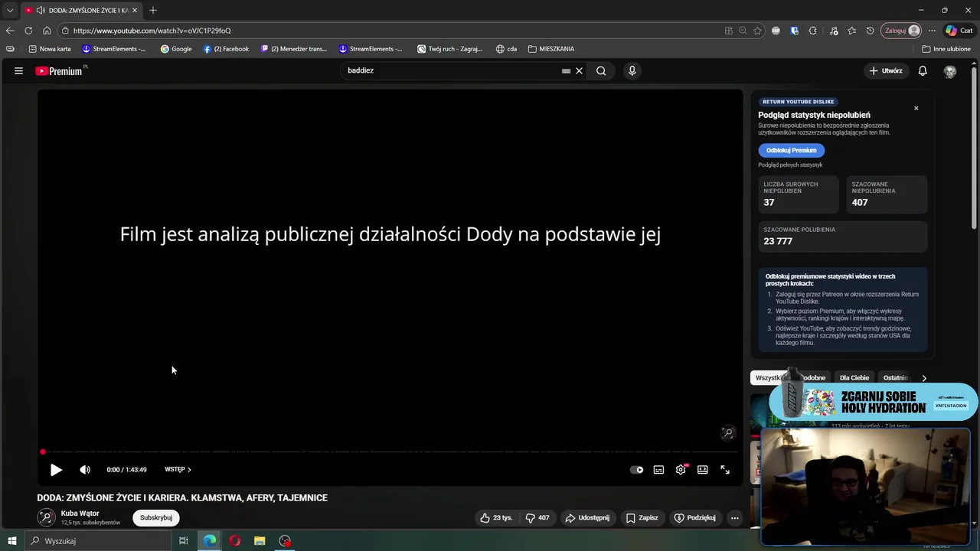Viewport: 980px width, 551px height.
Task: Open browser home page
Action: (47, 31)
